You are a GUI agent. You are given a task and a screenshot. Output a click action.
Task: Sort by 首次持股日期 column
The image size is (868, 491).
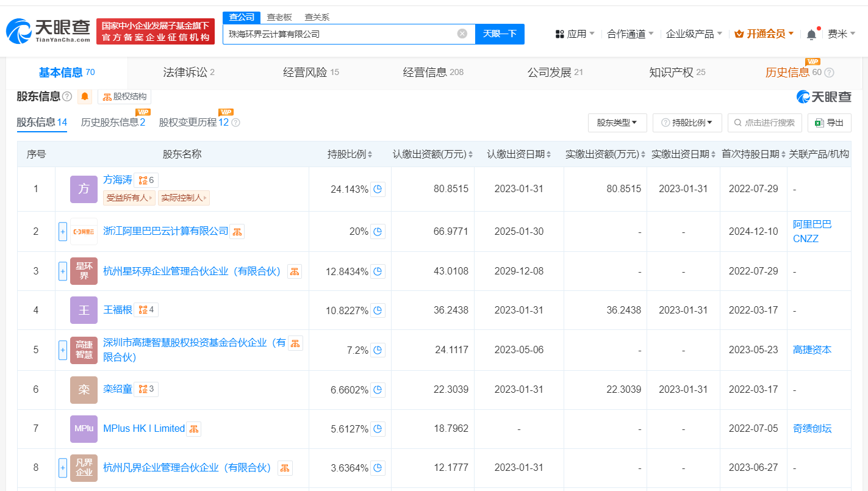point(753,154)
